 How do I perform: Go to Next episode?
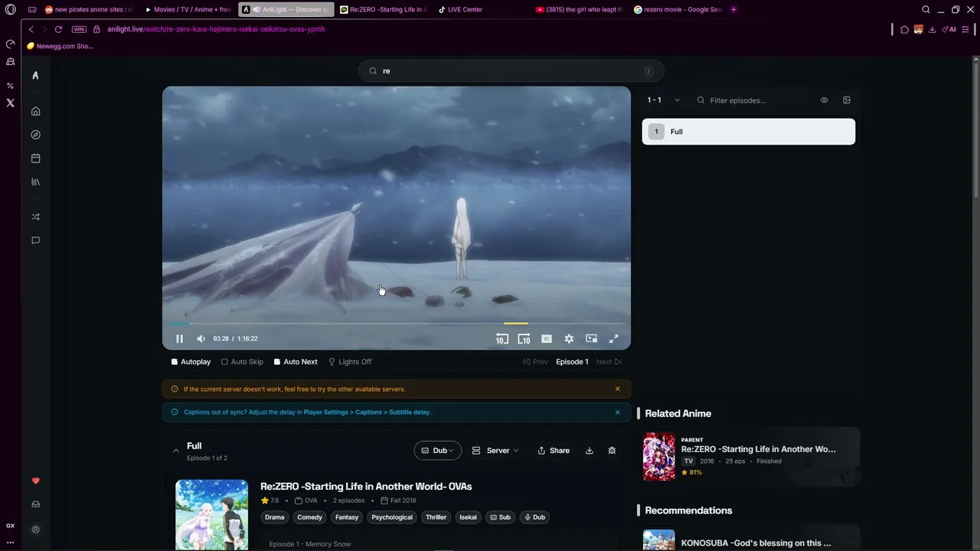pos(609,362)
